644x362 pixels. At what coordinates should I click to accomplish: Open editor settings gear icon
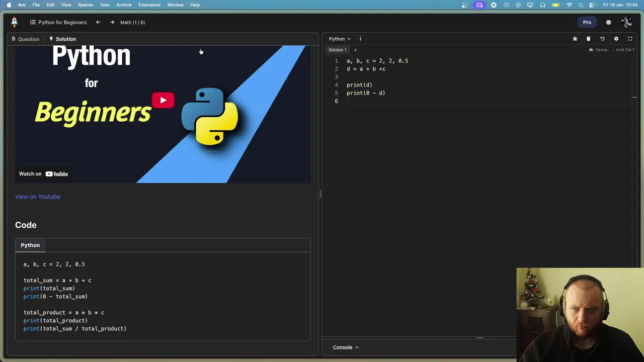tap(616, 39)
